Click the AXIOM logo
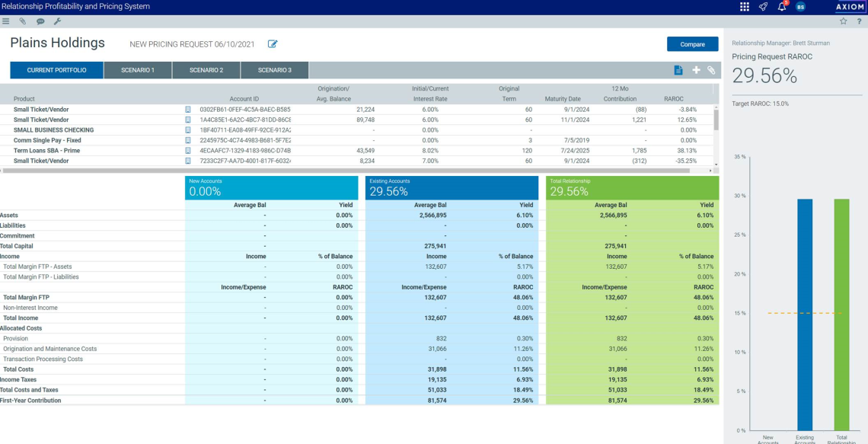The height and width of the screenshot is (444, 868). [x=850, y=7]
